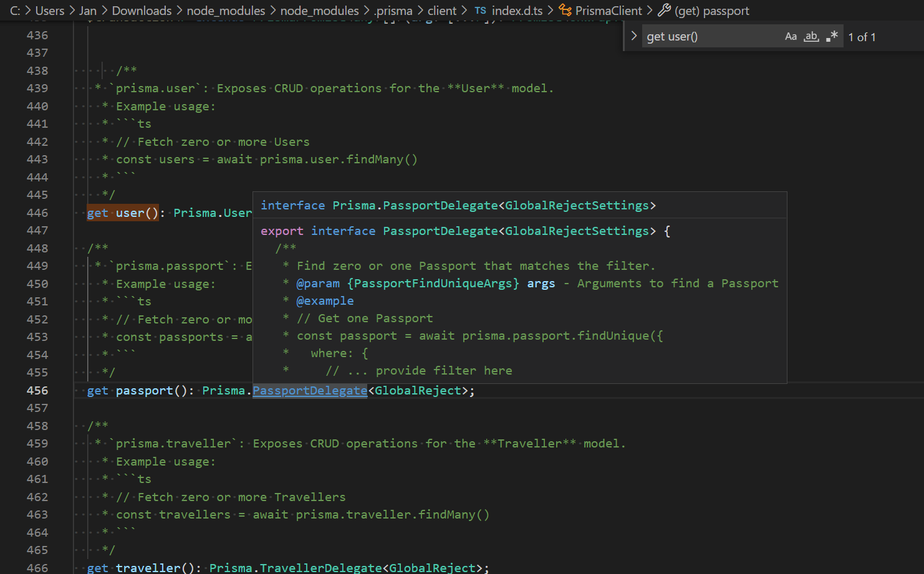This screenshot has width=924, height=574.
Task: Open the ".prisma" breadcrumb dropdown
Action: [393, 10]
